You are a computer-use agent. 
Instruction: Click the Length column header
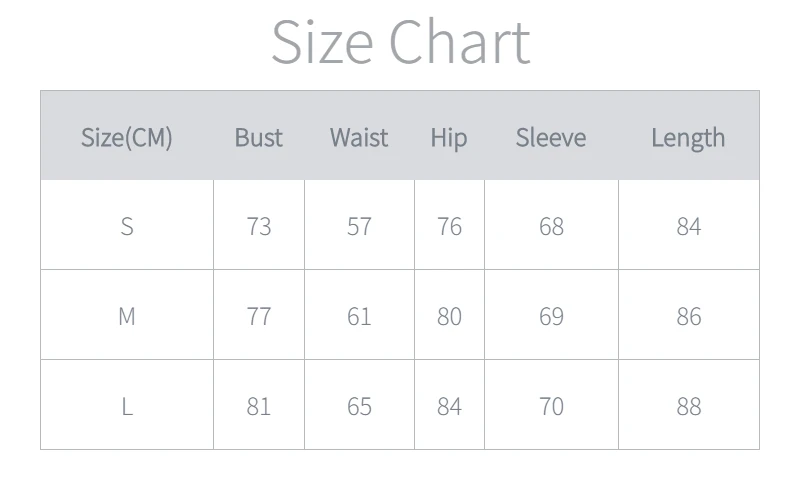click(688, 137)
